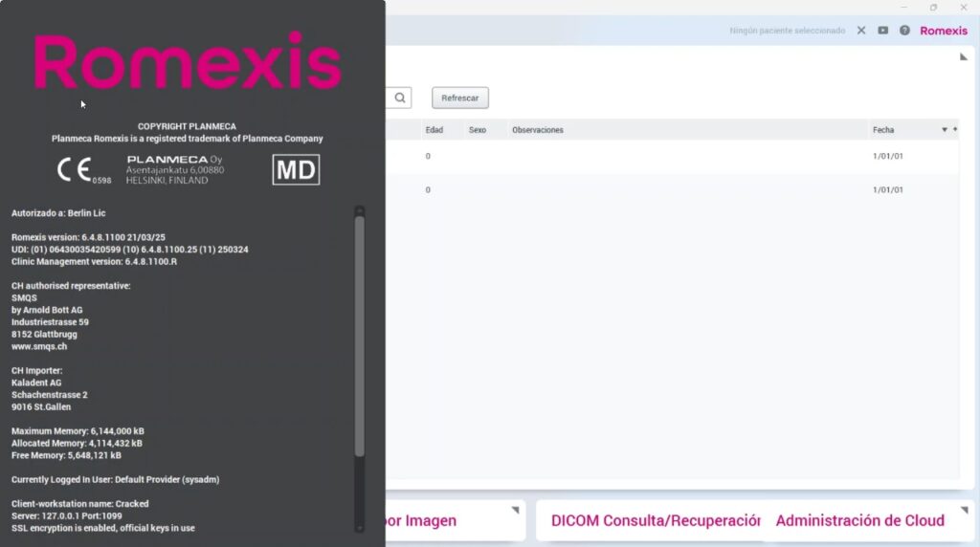Minimize the Romexis window
980x547 pixels.
tap(903, 8)
